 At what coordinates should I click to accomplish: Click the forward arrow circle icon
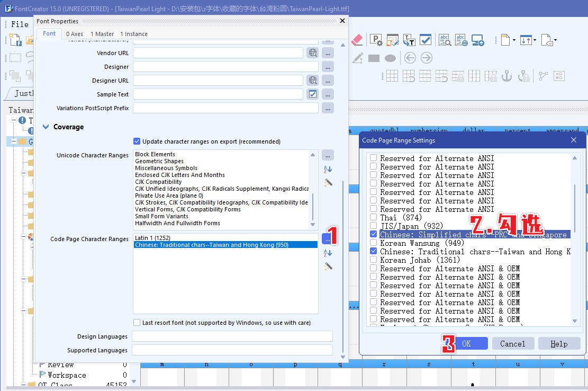click(x=427, y=58)
